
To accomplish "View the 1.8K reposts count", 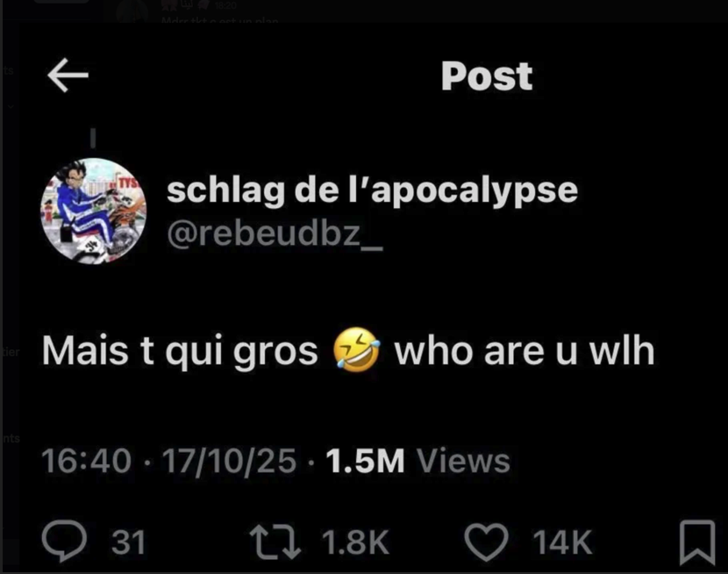I will (x=355, y=542).
